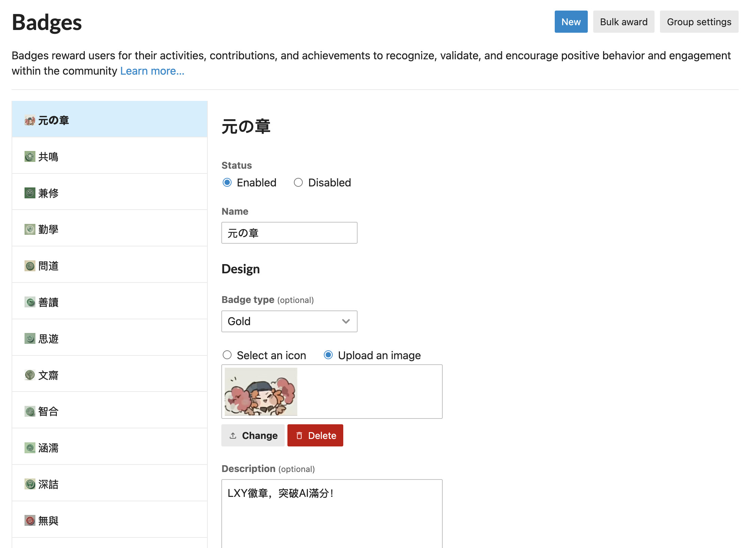Click the 問道 badge icon
756x548 pixels.
click(30, 266)
